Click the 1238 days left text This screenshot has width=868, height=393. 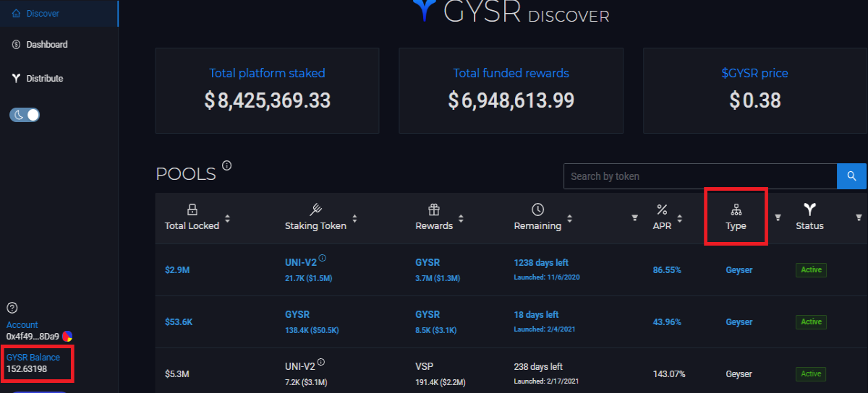coord(541,262)
